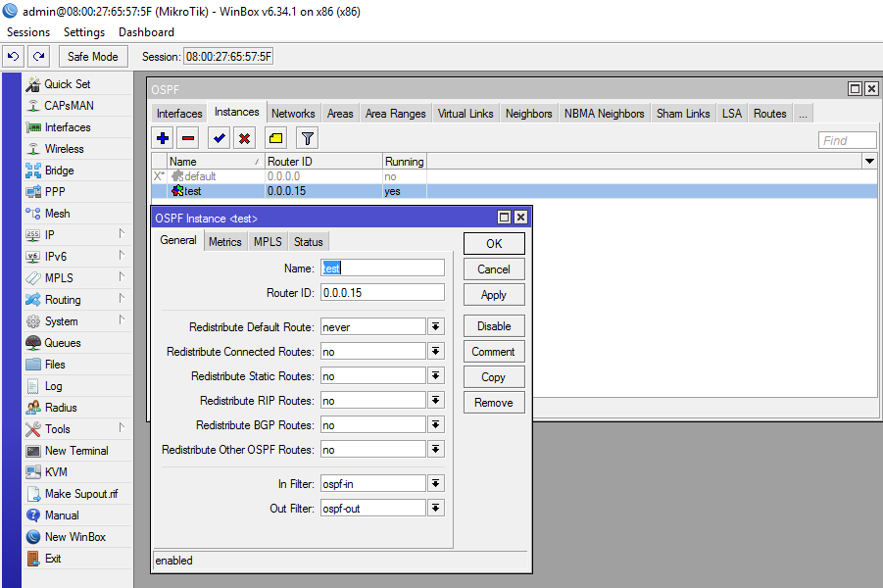
Task: Open the In Filter dropdown
Action: (x=436, y=483)
